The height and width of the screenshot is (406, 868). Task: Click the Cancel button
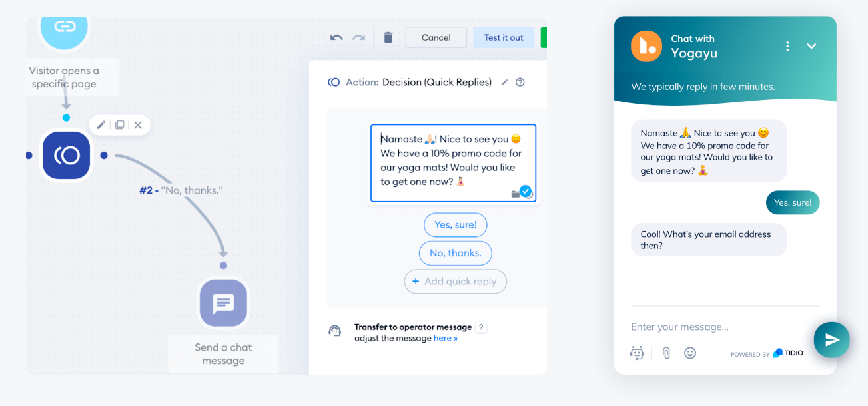(436, 37)
